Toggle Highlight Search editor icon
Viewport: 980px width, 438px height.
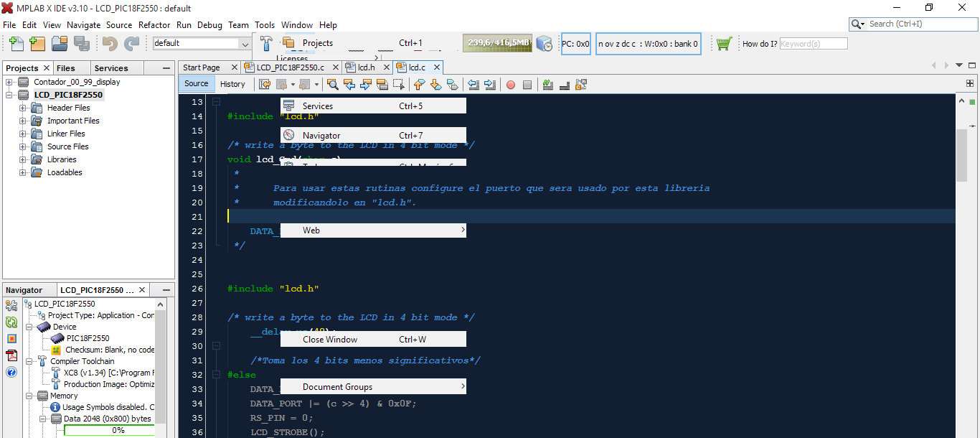pos(382,84)
